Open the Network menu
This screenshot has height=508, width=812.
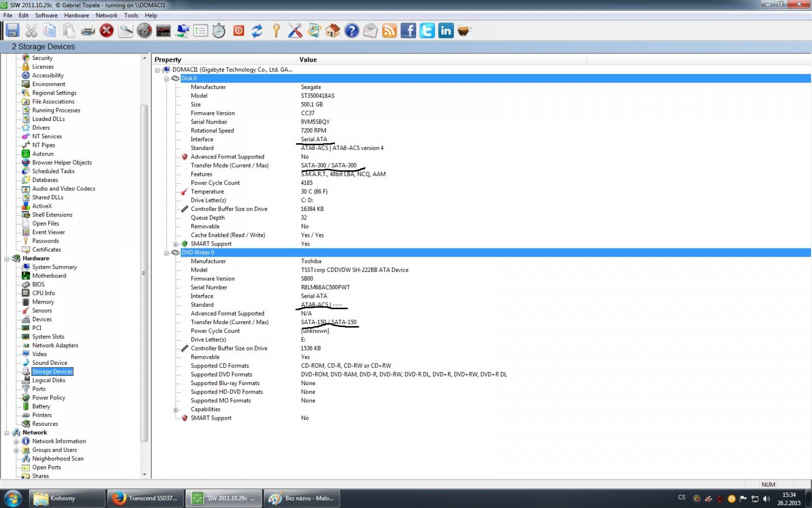tap(107, 15)
